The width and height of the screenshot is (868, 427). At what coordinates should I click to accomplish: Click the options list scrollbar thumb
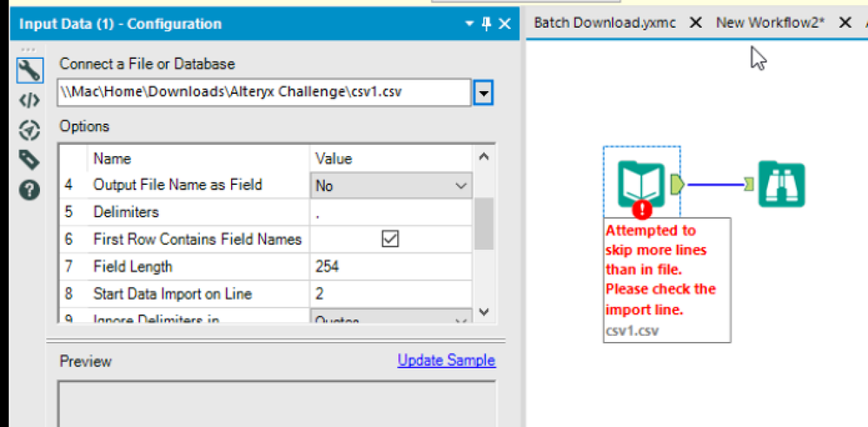484,224
